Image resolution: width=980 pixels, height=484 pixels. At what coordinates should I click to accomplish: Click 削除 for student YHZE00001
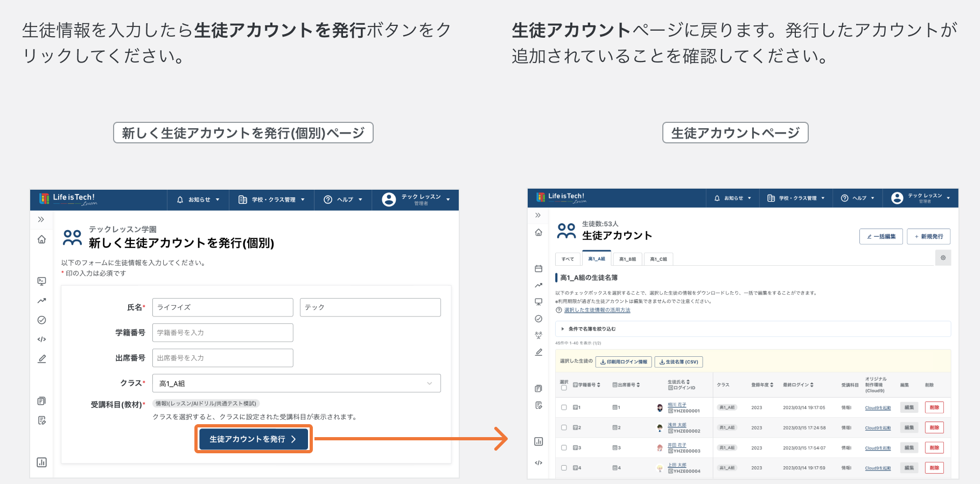click(x=934, y=407)
